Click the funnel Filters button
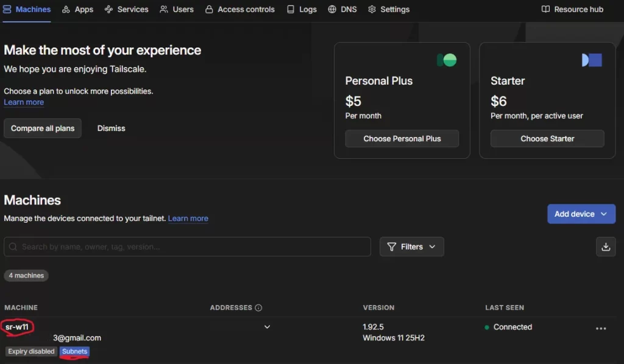This screenshot has width=624, height=364. coord(411,247)
